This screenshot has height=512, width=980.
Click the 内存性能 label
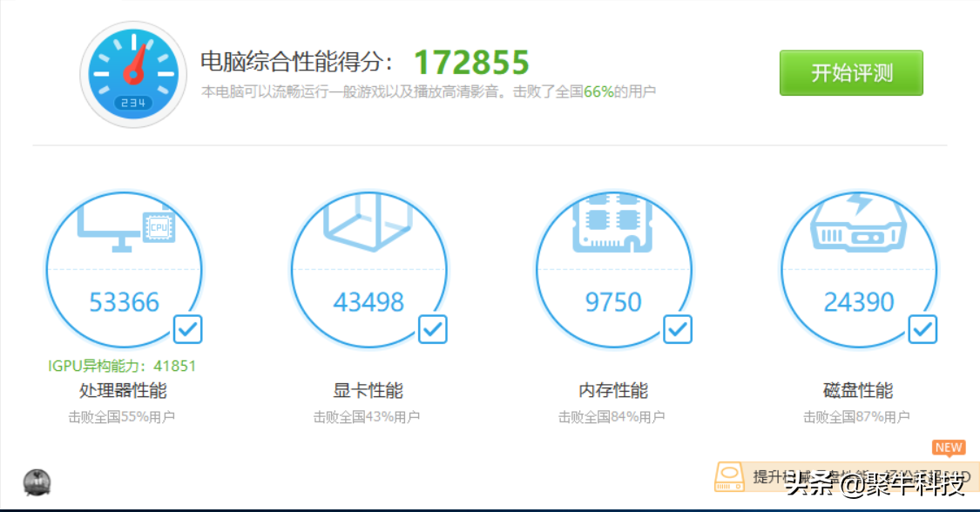click(613, 391)
